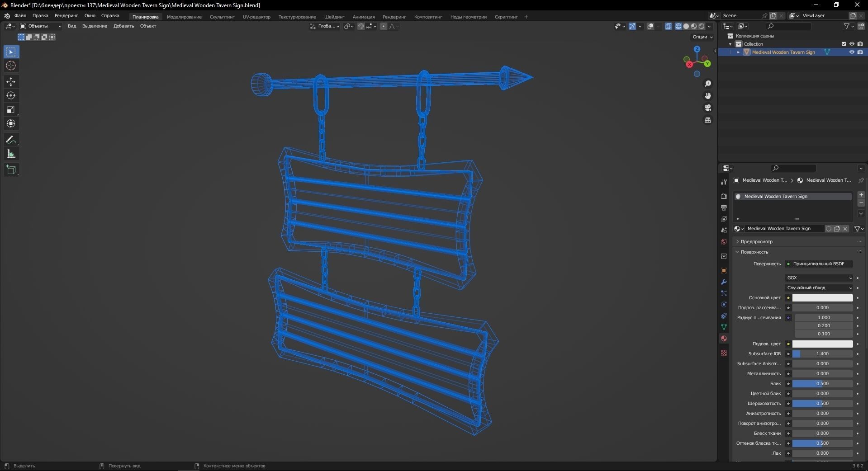
Task: Activate the Scale tool
Action: 11,110
